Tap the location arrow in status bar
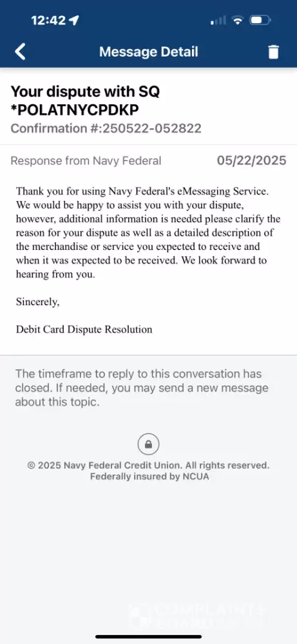The height and width of the screenshot is (644, 297). pos(74,20)
